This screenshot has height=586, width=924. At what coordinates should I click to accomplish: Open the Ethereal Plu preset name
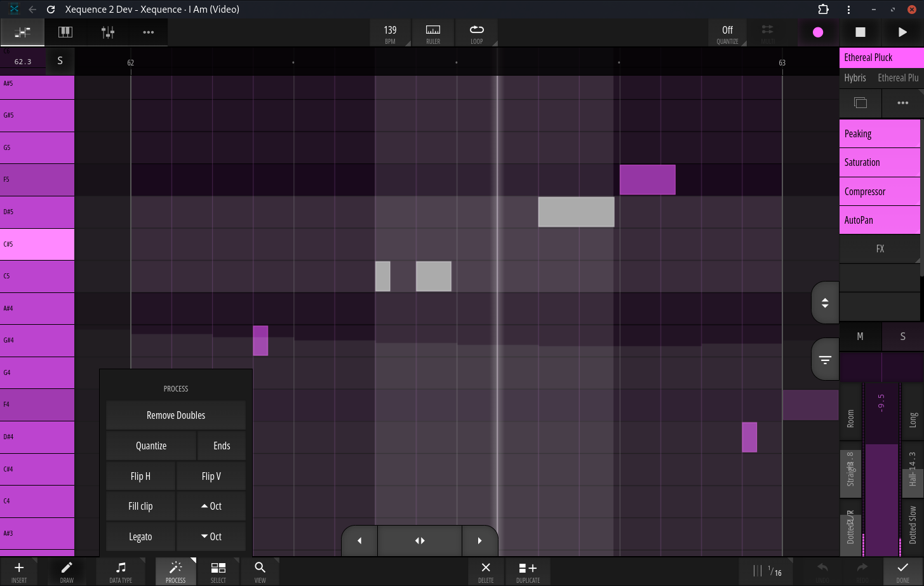pyautogui.click(x=898, y=78)
